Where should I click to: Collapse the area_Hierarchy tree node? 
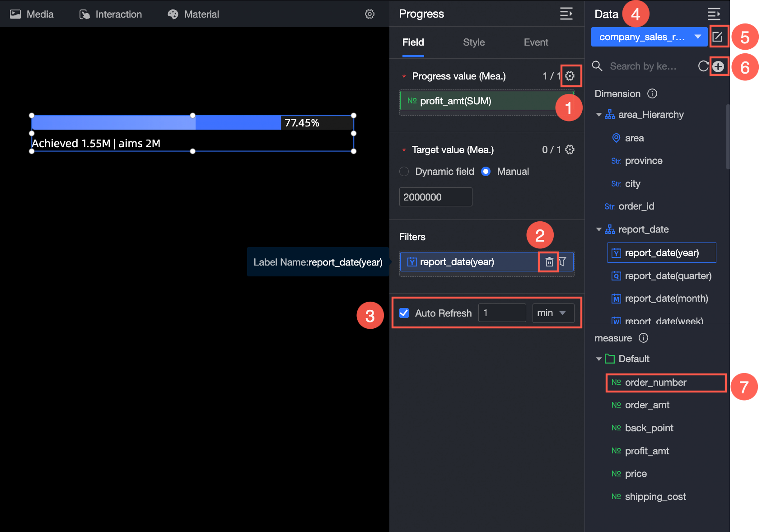point(599,115)
